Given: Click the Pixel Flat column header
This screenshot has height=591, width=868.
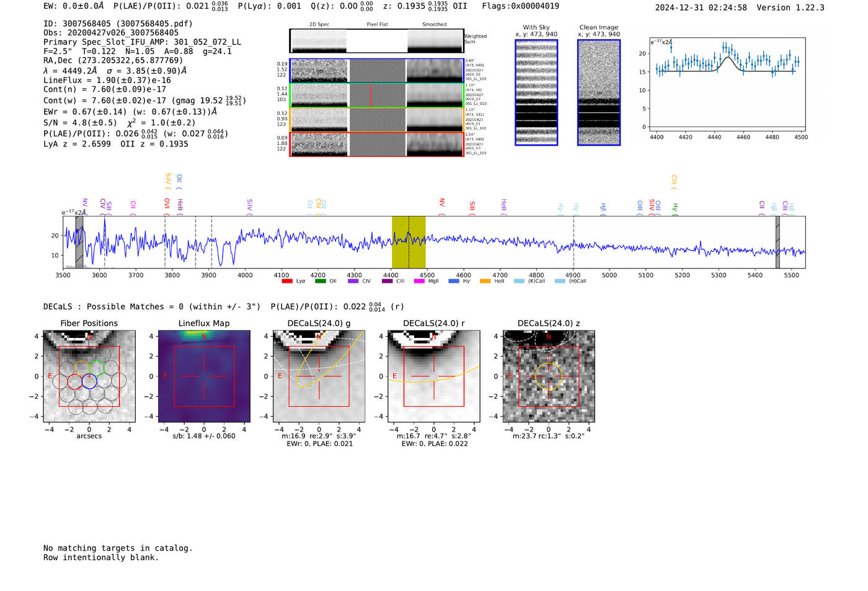Looking at the screenshot, I should tap(377, 24).
